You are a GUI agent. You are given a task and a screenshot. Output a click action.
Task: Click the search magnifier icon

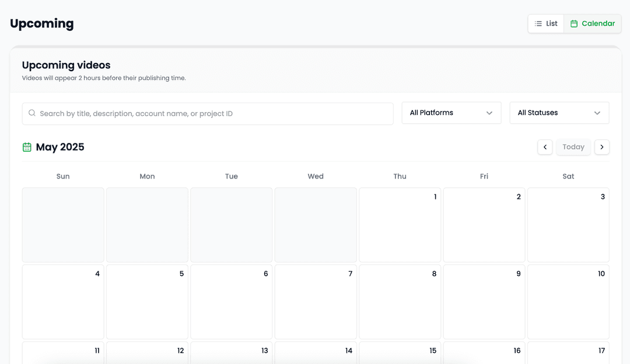point(32,113)
